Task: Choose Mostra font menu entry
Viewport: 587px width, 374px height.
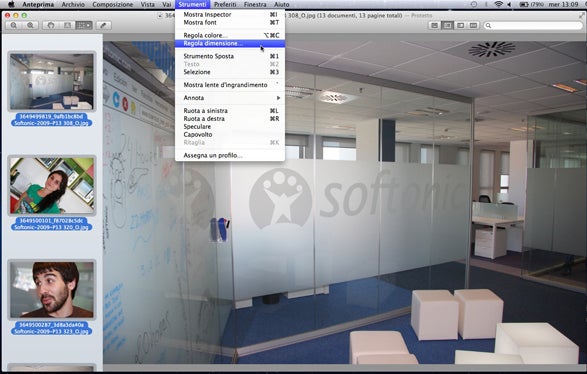Action: click(x=230, y=22)
